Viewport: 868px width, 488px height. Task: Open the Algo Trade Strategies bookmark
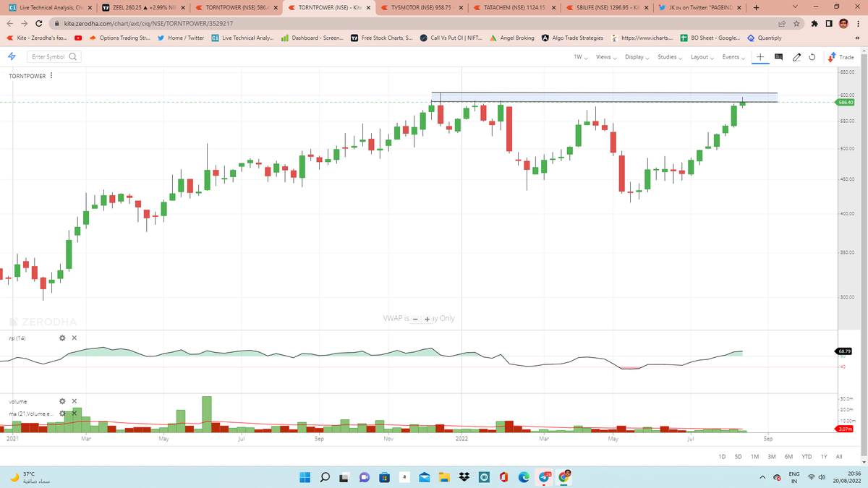(572, 38)
